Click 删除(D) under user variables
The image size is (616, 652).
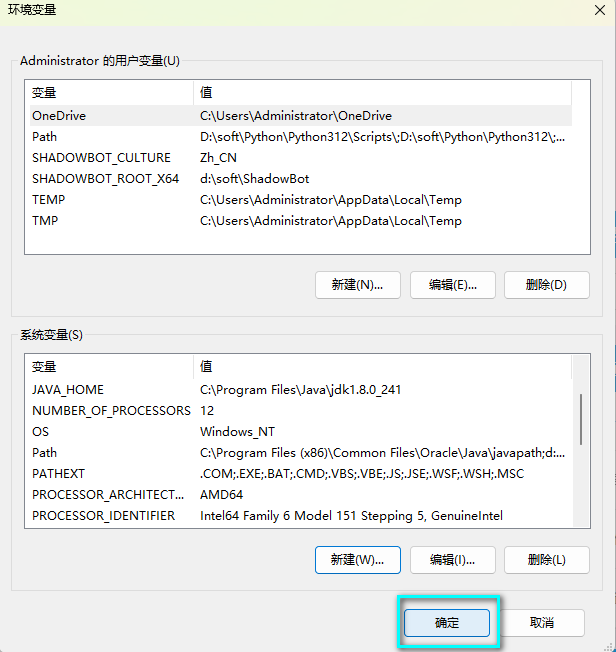pyautogui.click(x=547, y=285)
